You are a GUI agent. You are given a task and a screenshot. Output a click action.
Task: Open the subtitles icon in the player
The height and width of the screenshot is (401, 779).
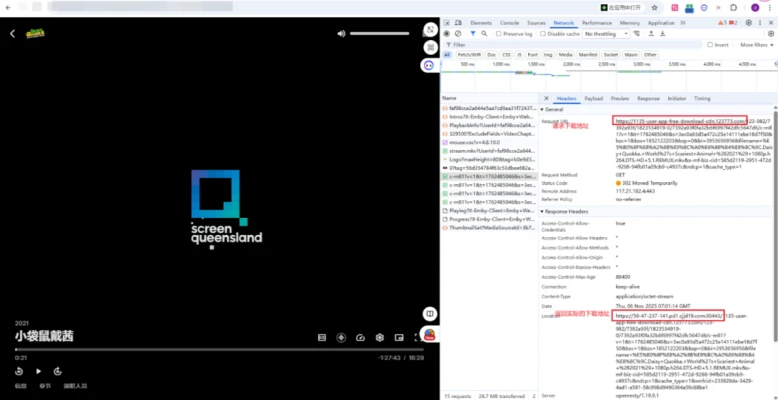322,338
